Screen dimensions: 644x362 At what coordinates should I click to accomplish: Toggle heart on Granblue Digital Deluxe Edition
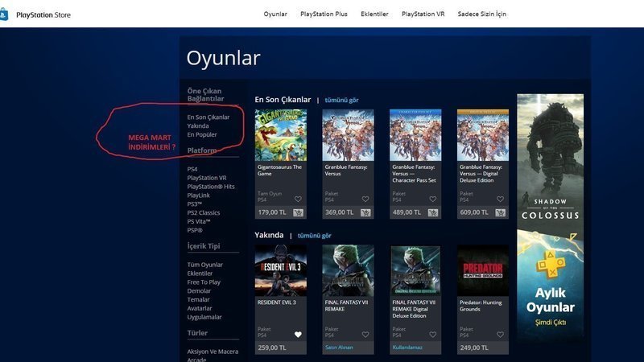(x=500, y=199)
